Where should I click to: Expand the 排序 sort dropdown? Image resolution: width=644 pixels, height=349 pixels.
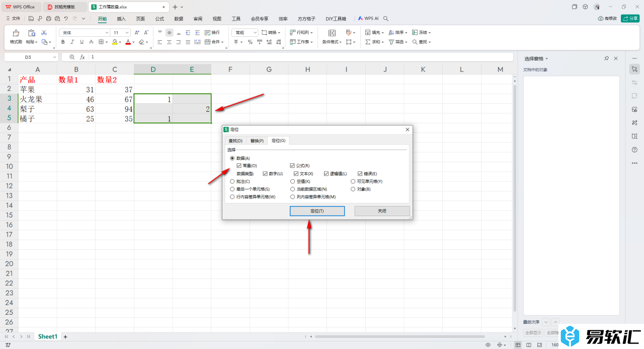click(406, 32)
